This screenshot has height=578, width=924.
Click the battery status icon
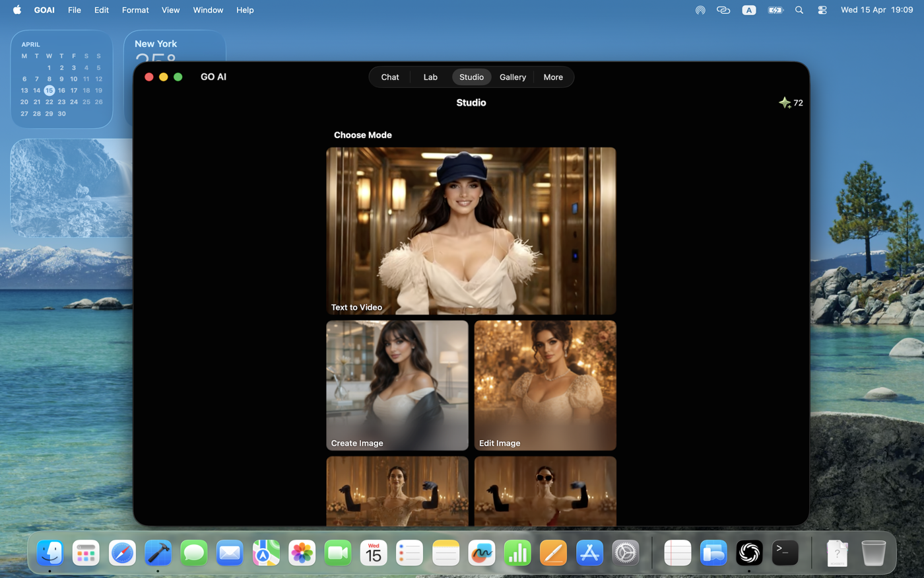point(775,10)
